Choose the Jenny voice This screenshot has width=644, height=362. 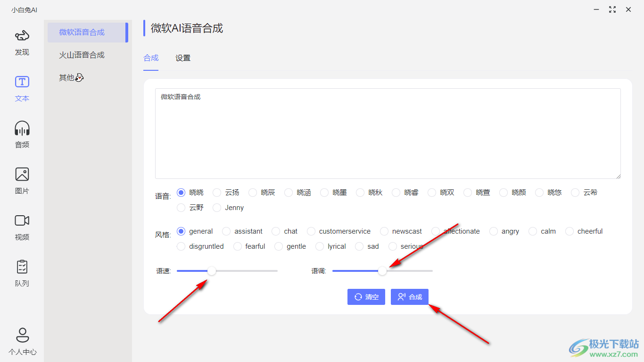pos(229,208)
